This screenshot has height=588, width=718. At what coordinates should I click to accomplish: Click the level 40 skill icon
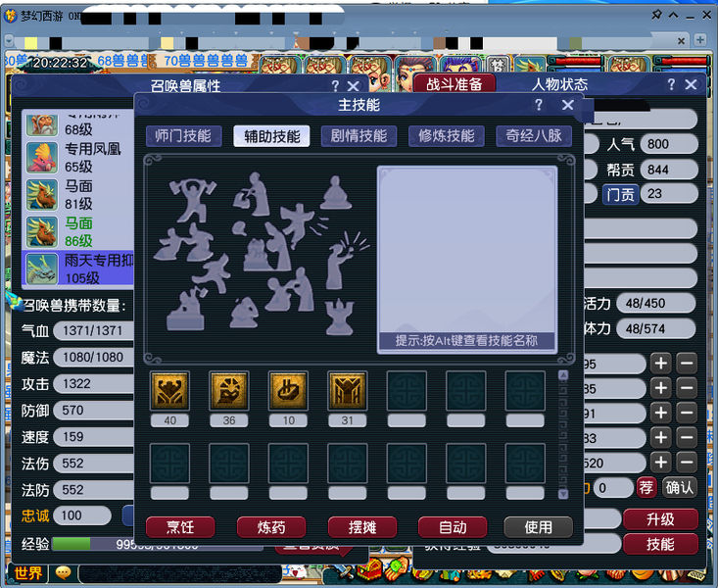click(x=169, y=390)
